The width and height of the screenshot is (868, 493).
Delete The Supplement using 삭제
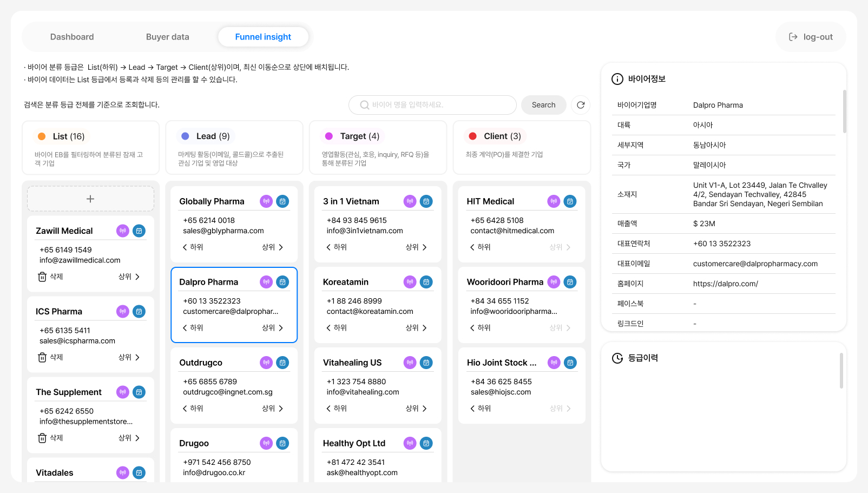click(50, 438)
